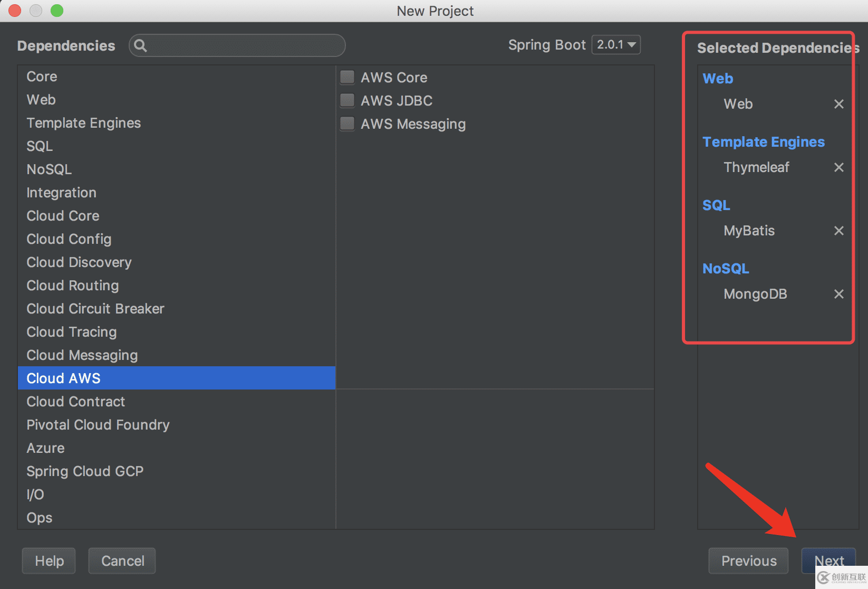The width and height of the screenshot is (868, 589).
Task: Select the Cloud Discovery category
Action: coord(177,262)
